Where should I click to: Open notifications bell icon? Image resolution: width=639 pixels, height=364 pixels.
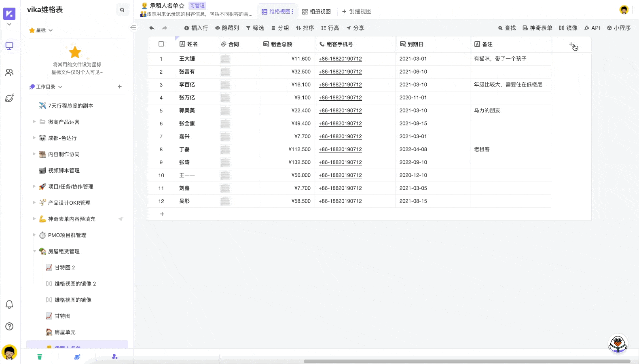[x=9, y=305]
